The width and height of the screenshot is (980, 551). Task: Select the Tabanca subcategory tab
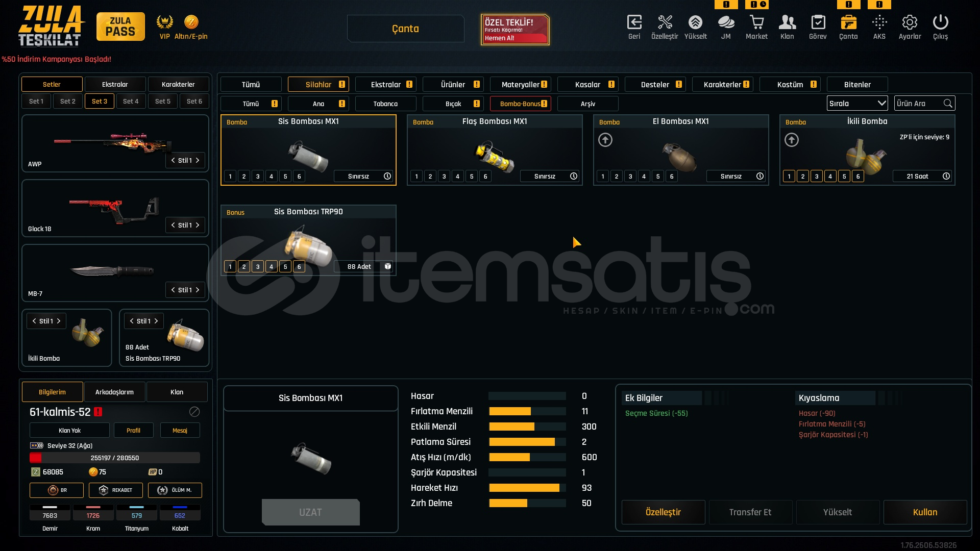[386, 104]
